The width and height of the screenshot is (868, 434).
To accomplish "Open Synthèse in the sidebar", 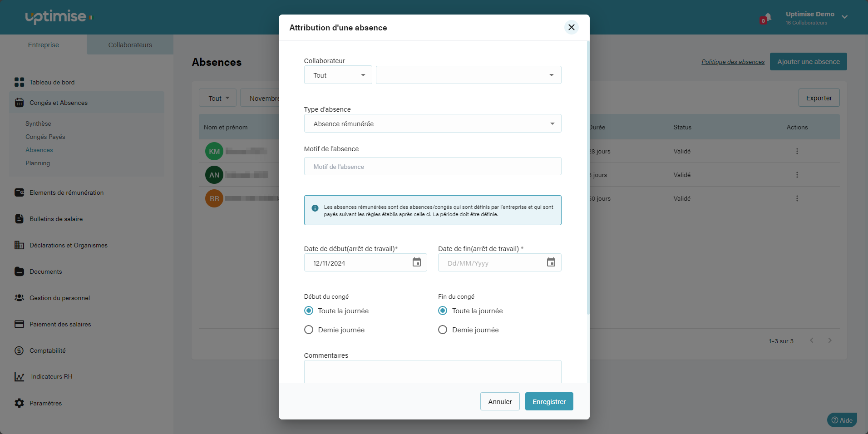I will pyautogui.click(x=38, y=123).
